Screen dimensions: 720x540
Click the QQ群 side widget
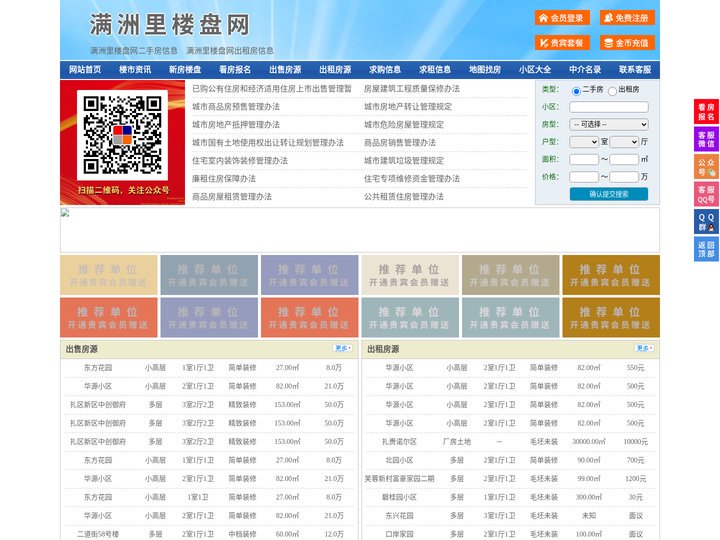coord(706,222)
